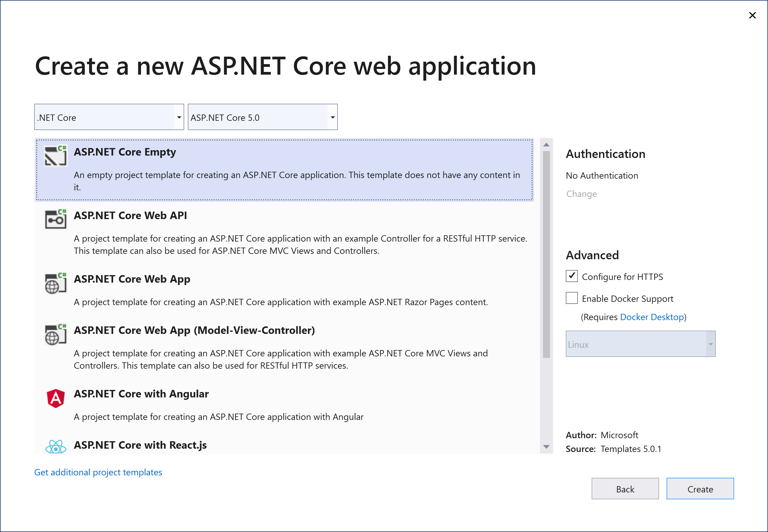Click the Empty template description text
The height and width of the screenshot is (532, 768).
[x=297, y=181]
